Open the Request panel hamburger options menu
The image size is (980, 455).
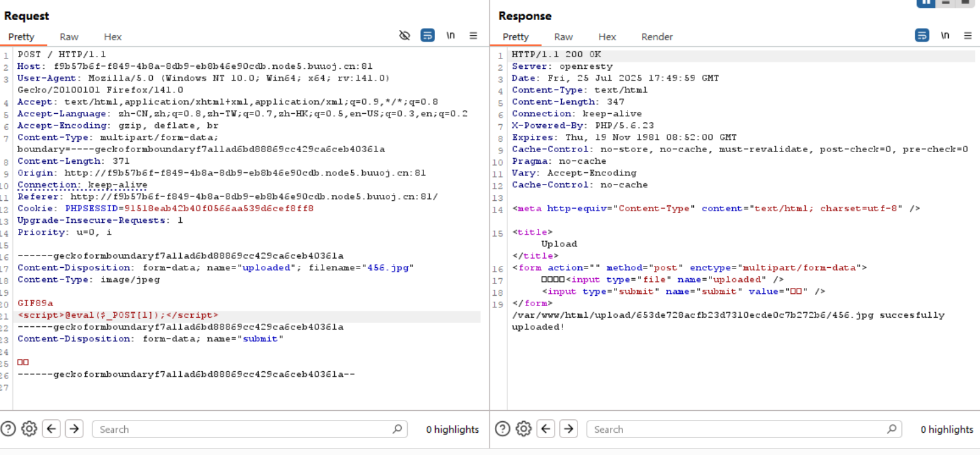473,36
